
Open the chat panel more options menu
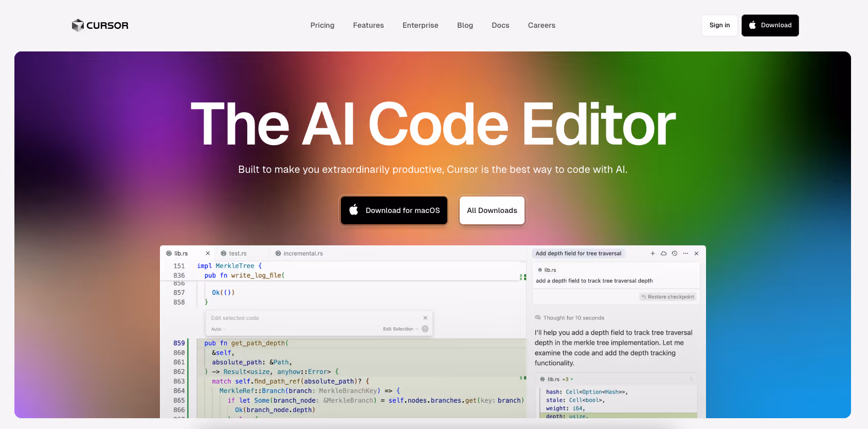click(x=685, y=254)
